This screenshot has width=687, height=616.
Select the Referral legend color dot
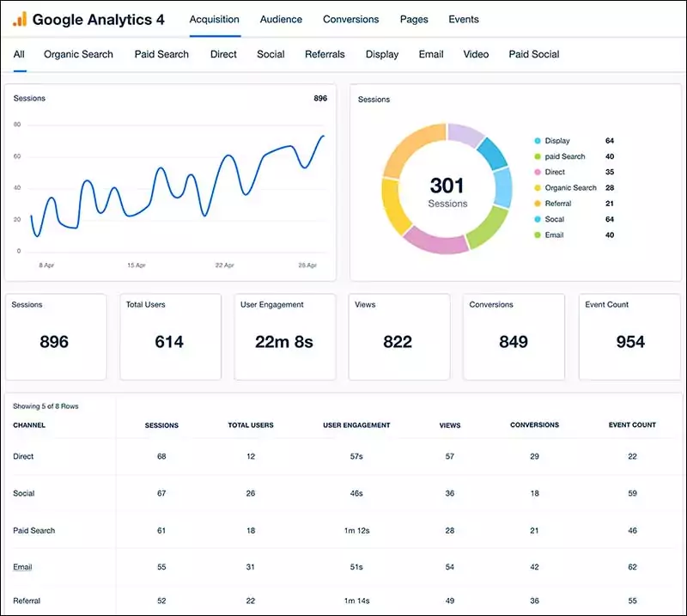pyautogui.click(x=538, y=204)
